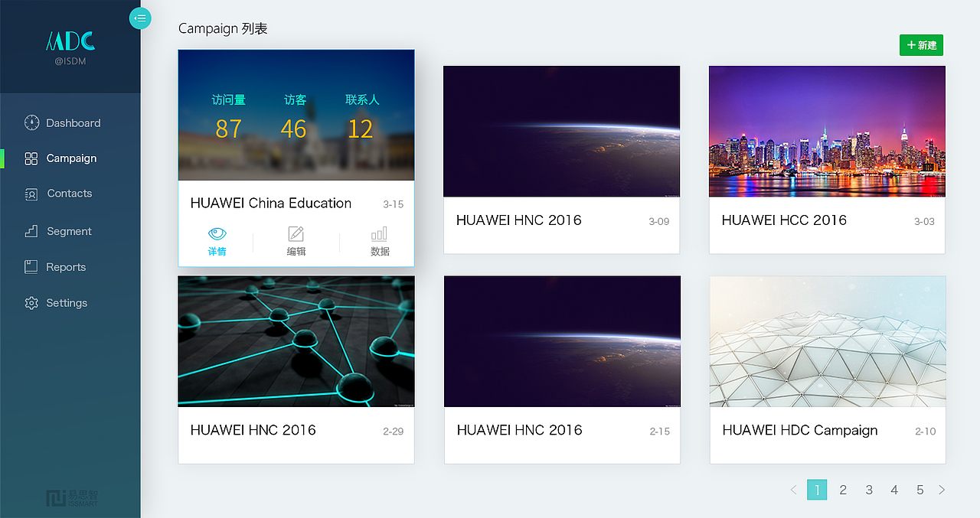Open the Dashboard icon in the sidebar
The image size is (980, 518).
[x=31, y=122]
